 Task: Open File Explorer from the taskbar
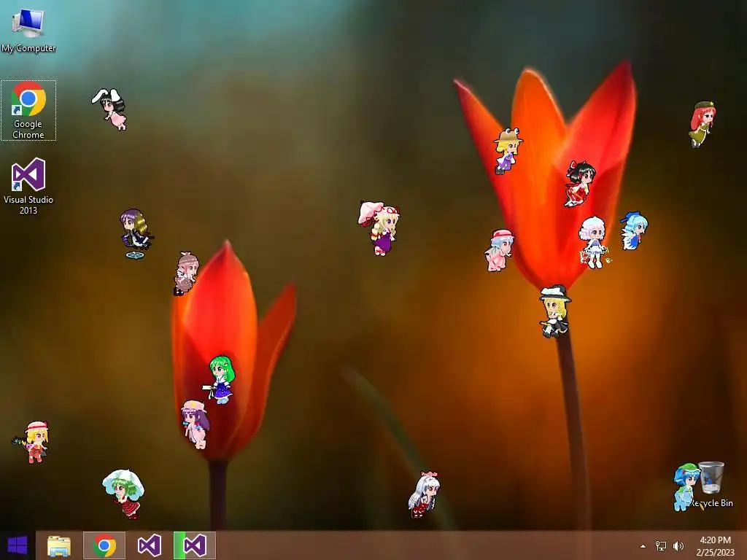59,545
